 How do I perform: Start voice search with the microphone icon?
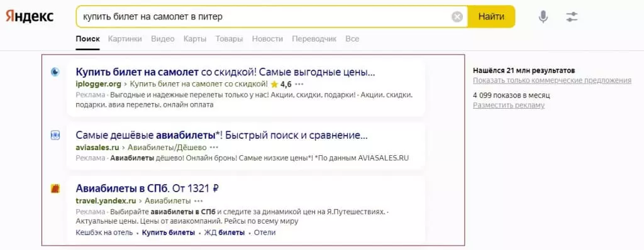tap(543, 17)
